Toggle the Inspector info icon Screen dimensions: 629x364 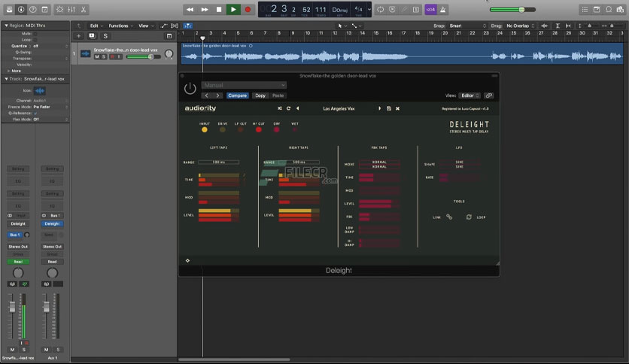coord(21,9)
